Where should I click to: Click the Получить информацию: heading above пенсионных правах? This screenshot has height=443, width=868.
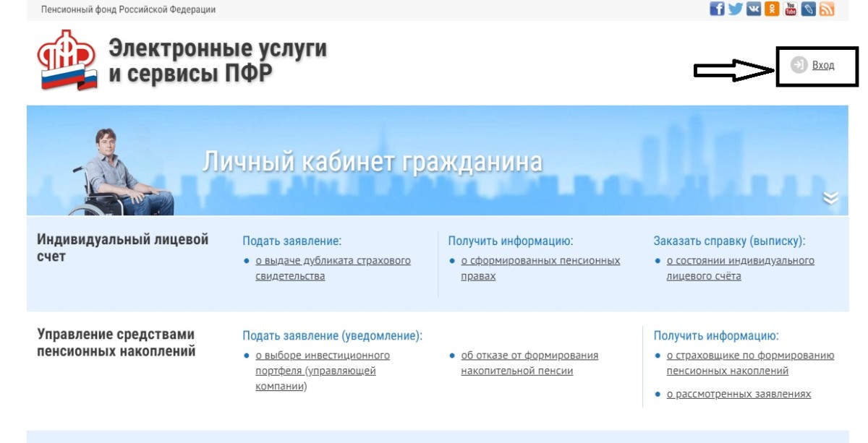coord(511,241)
